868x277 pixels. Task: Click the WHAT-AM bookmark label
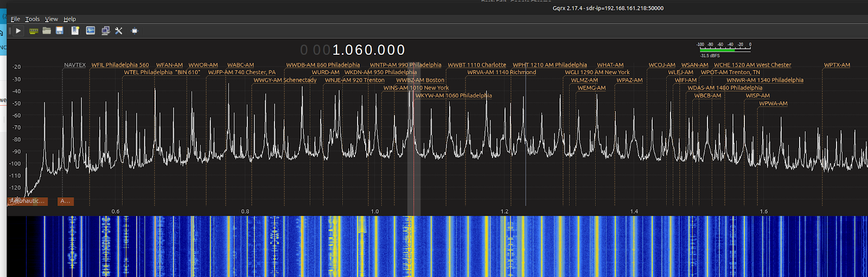coord(610,65)
